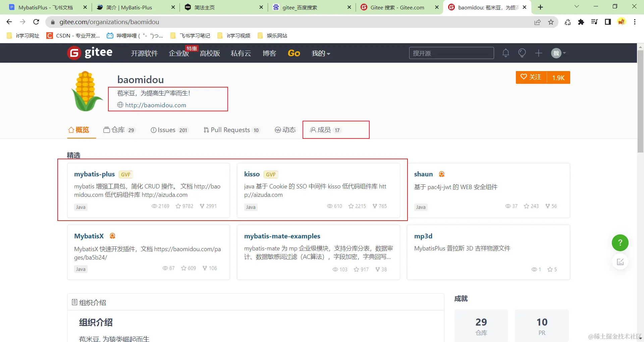This screenshot has width=644, height=342.
Task: Open 娱乐网站 bookmark folder
Action: (272, 36)
